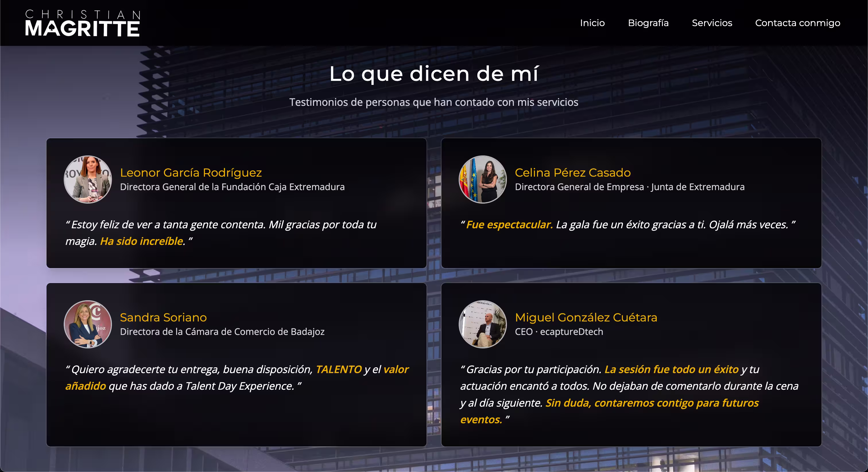
Task: Click the Miguel González Cuétara name heading
Action: point(586,317)
